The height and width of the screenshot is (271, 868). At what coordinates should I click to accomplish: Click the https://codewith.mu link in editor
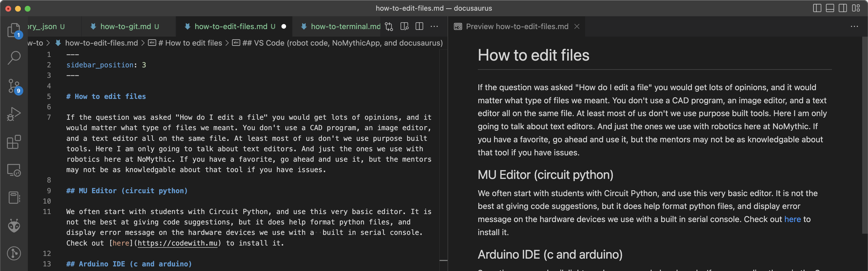[178, 243]
